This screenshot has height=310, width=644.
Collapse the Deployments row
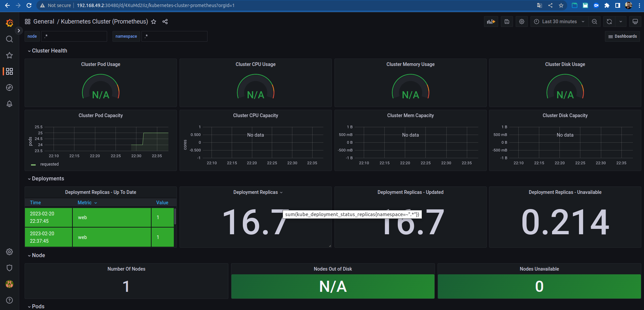(x=46, y=179)
